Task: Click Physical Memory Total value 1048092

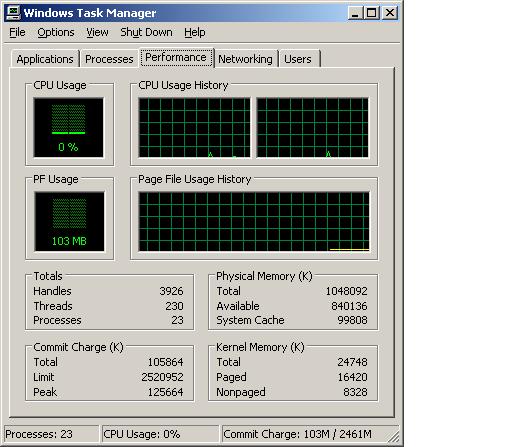Action: [x=346, y=291]
